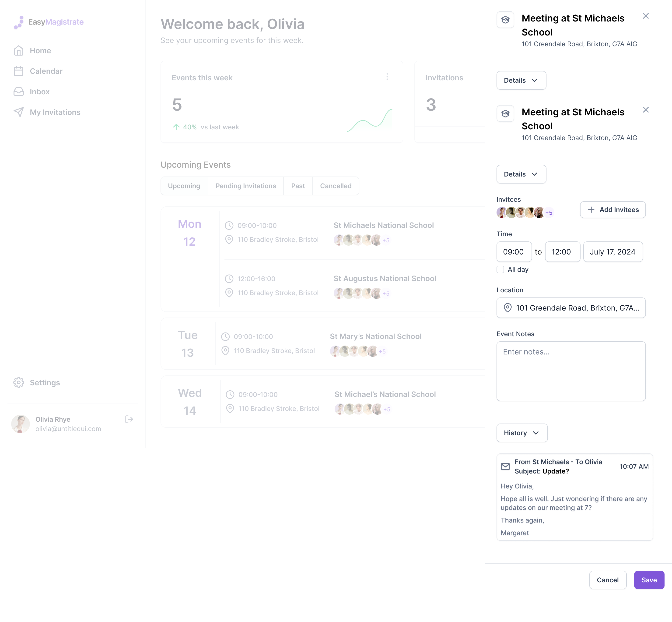Switch to the Past tab
The width and height of the screenshot is (672, 622).
298,186
